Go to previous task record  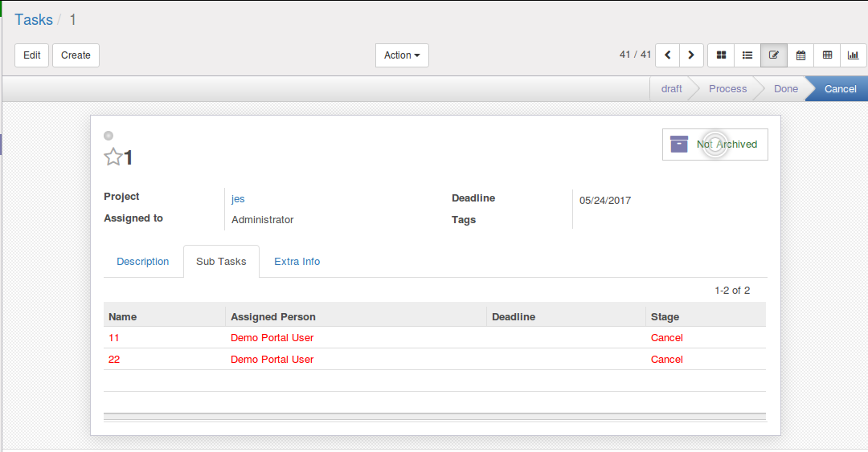[x=668, y=55]
